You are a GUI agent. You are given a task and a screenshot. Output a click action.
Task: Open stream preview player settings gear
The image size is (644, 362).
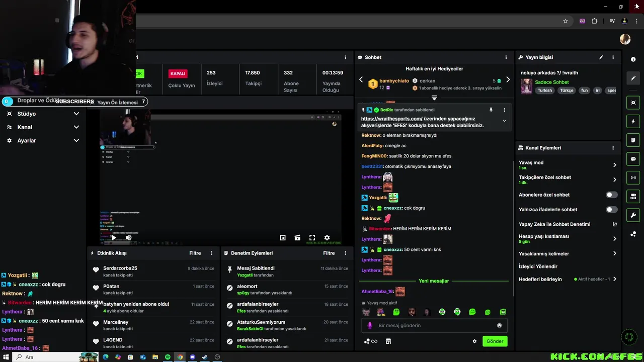point(327,238)
